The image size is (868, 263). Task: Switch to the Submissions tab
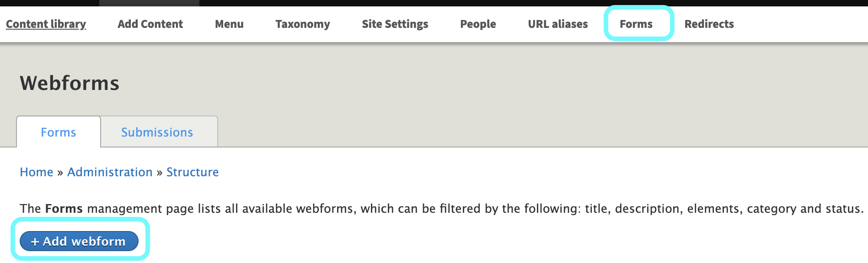click(157, 132)
